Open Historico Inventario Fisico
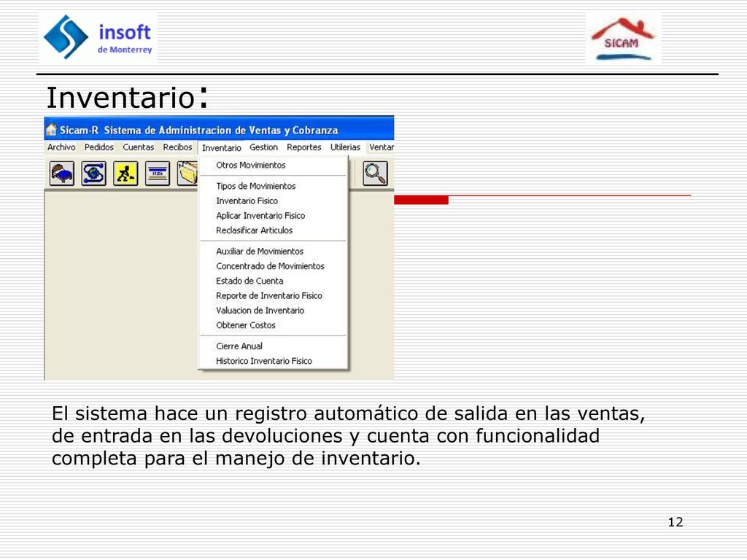 point(274,360)
